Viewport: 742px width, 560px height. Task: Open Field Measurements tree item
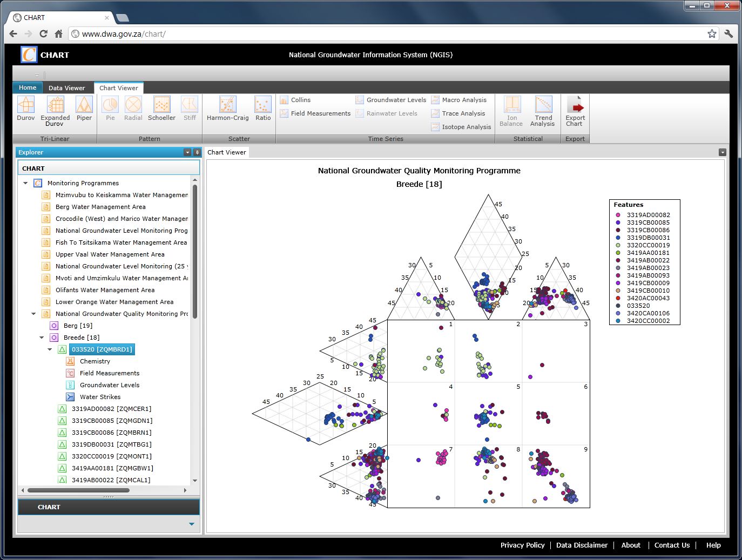110,373
